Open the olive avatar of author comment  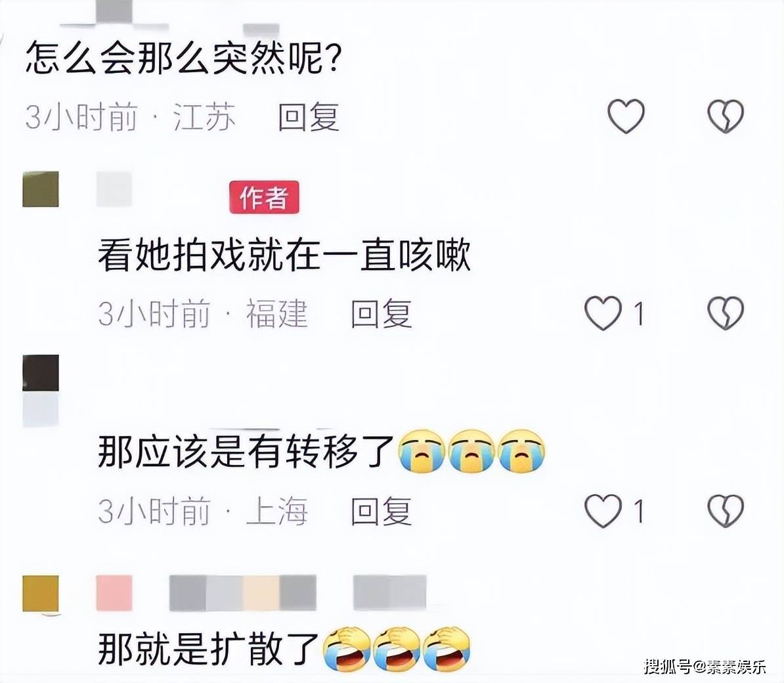pyautogui.click(x=41, y=189)
